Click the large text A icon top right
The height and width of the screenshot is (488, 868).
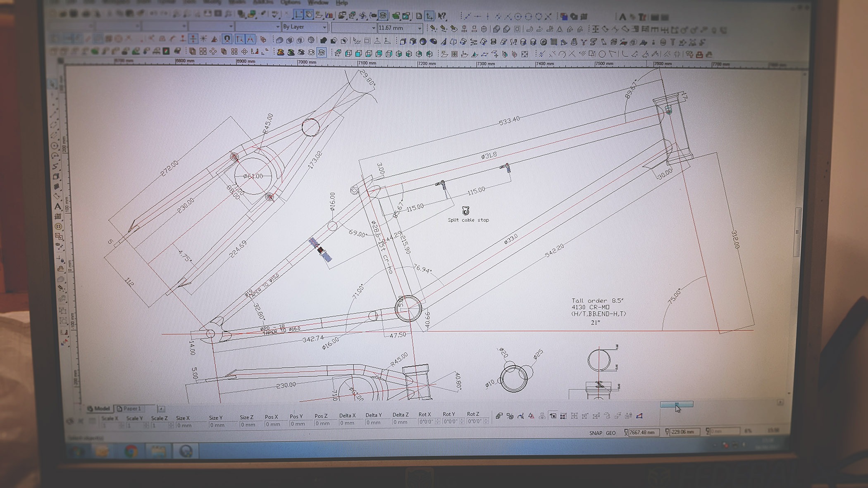[622, 17]
